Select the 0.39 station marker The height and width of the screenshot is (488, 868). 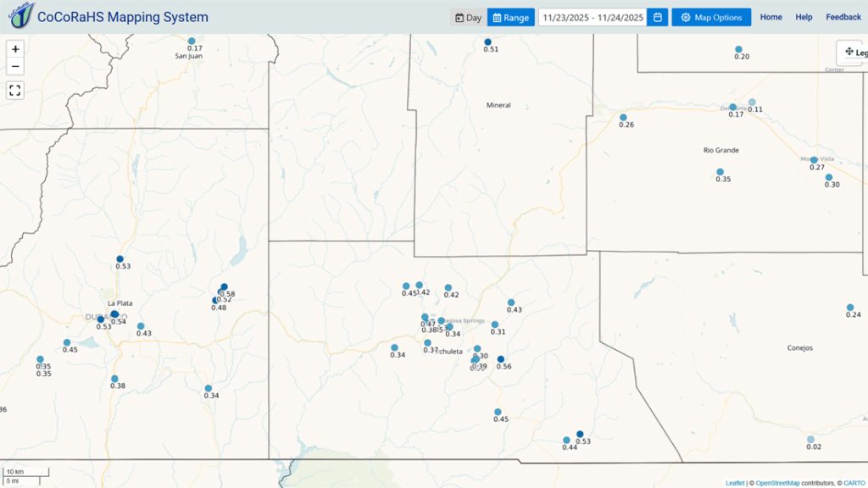(x=476, y=359)
